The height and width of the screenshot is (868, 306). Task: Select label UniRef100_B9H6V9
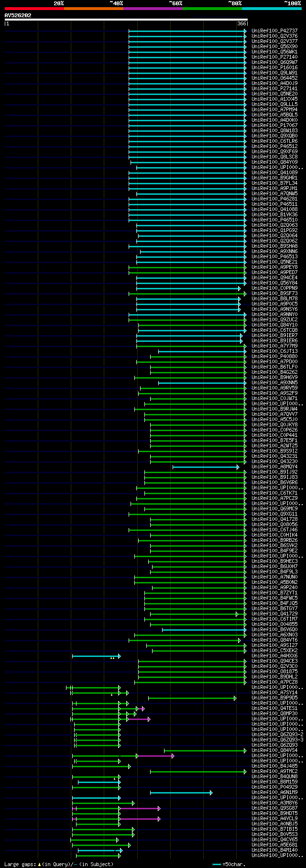(274, 378)
